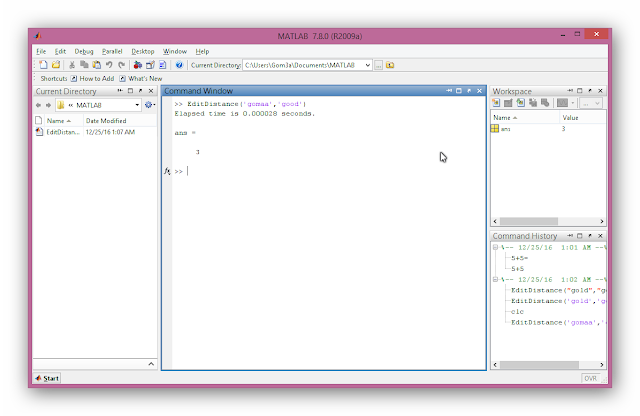
Task: Open the Help menu
Action: 202,51
